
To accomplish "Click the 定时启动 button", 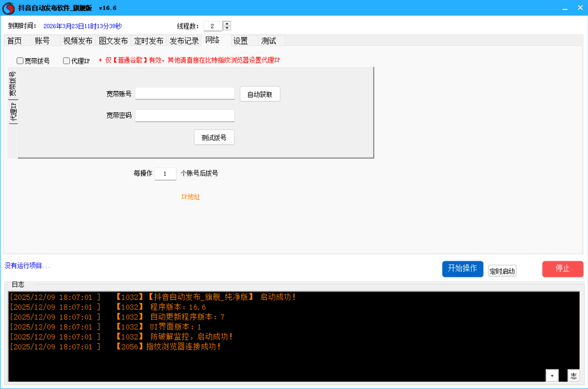I will coord(502,271).
